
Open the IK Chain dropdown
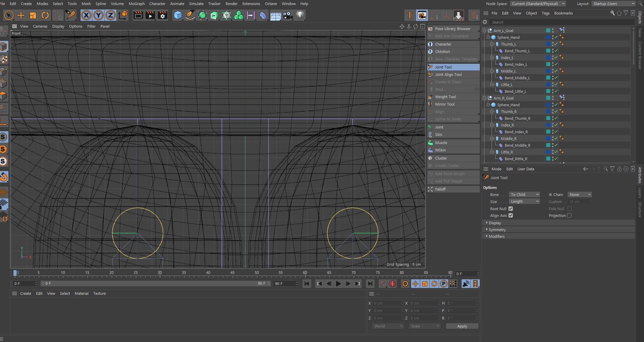click(x=579, y=195)
